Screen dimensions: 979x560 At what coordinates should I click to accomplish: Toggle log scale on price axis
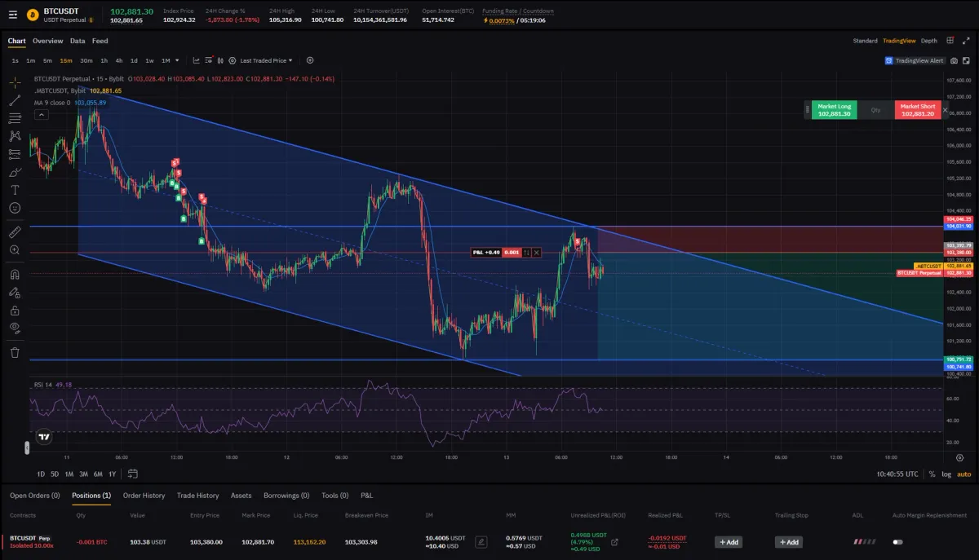[x=946, y=474]
